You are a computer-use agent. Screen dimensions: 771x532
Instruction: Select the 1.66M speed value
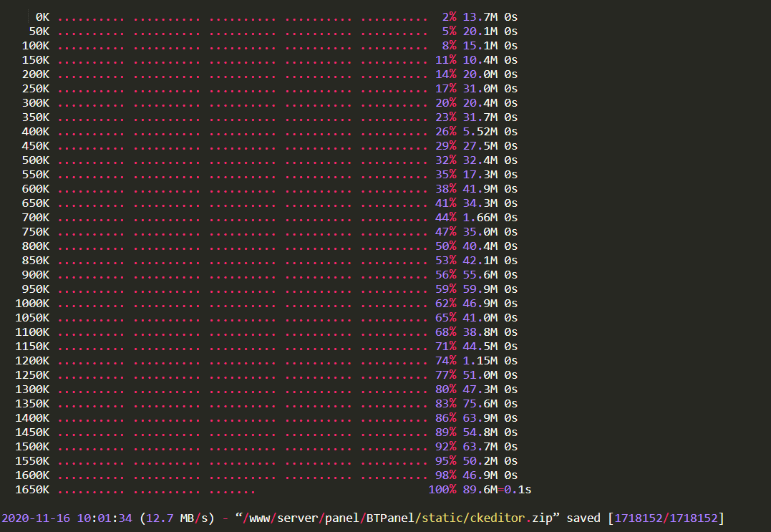(x=480, y=218)
